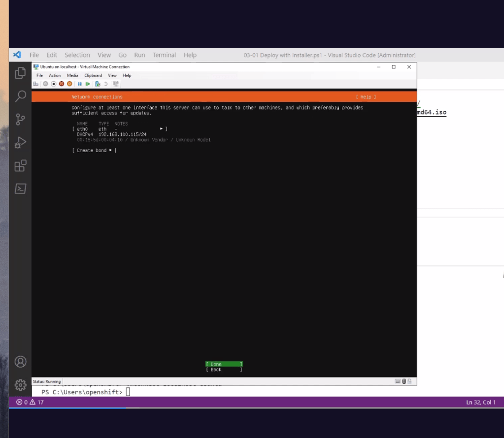Click the Turn Off VM toolbar icon

point(54,84)
